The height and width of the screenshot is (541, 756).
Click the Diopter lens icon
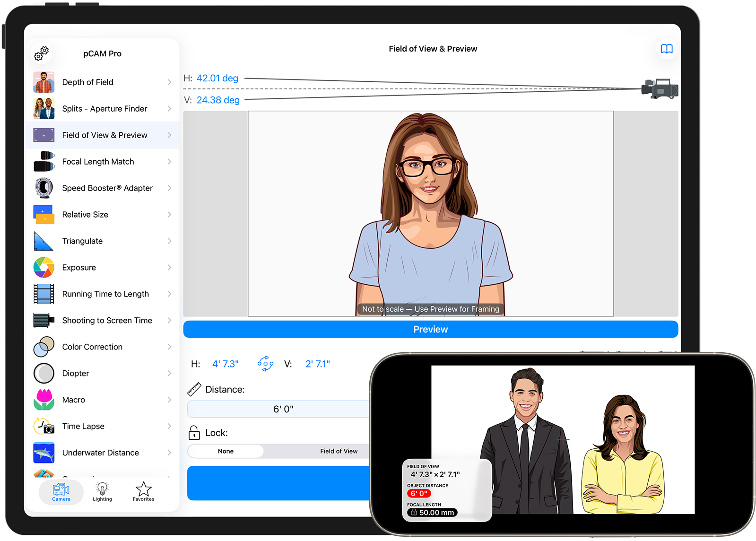point(44,374)
